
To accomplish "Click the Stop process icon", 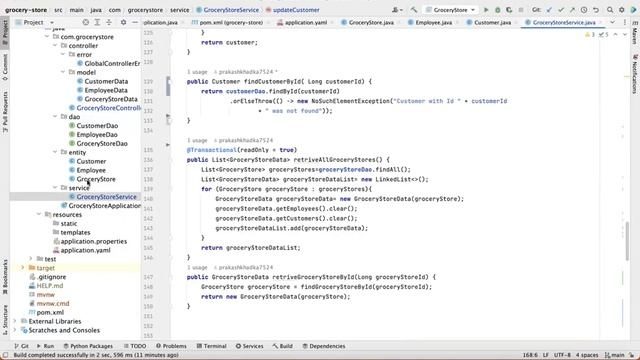I will pos(521,10).
